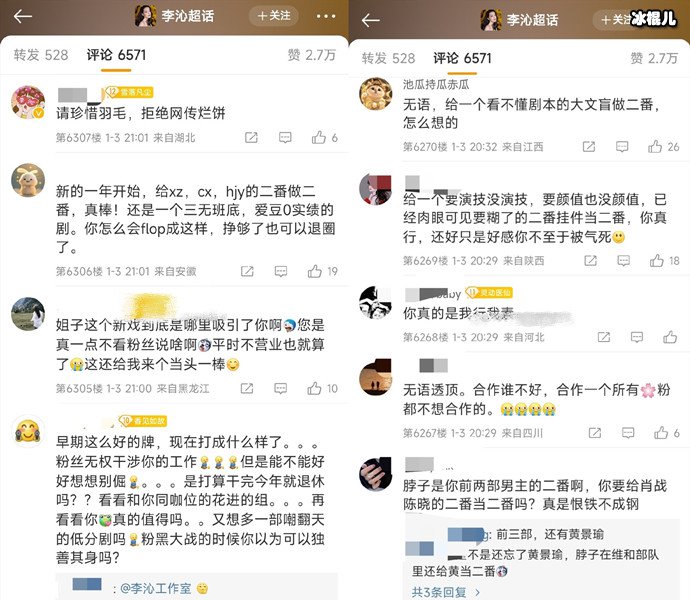Share the comment on floor 6305

247,388
